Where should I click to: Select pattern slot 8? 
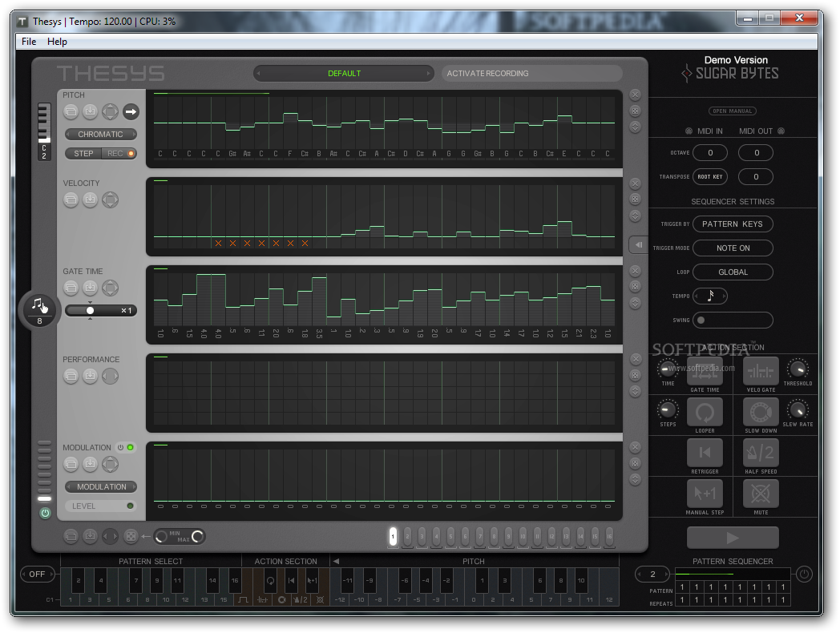(x=494, y=536)
